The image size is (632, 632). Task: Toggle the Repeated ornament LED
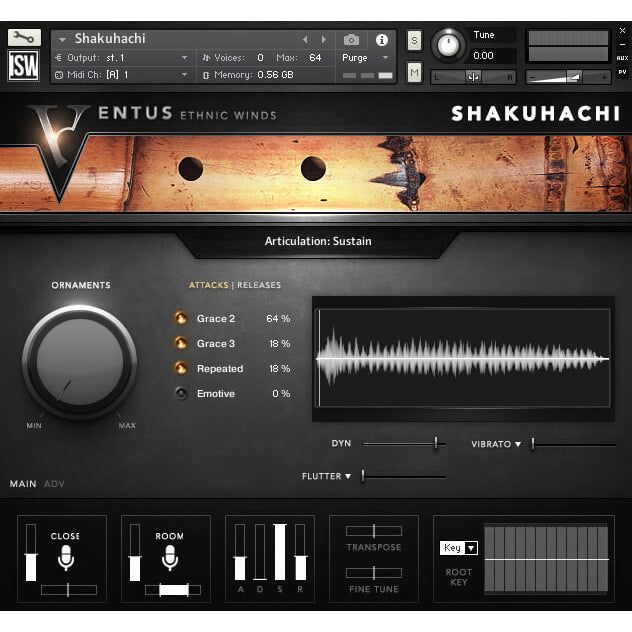[181, 368]
